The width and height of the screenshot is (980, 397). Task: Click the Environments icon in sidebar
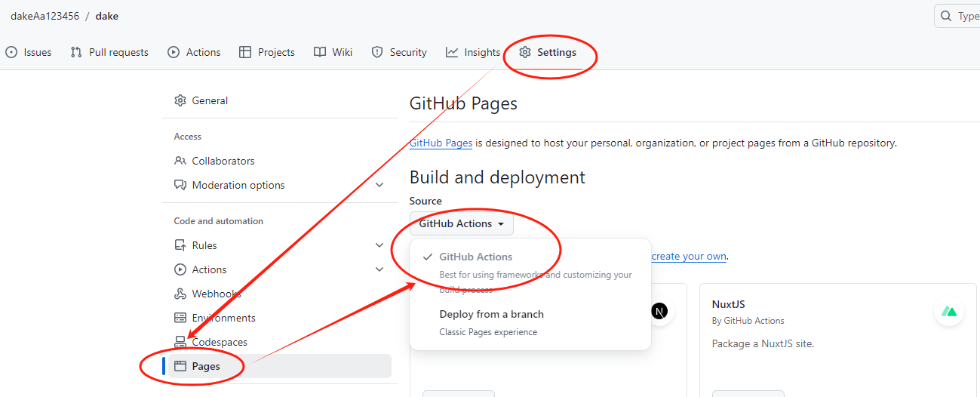(x=180, y=318)
